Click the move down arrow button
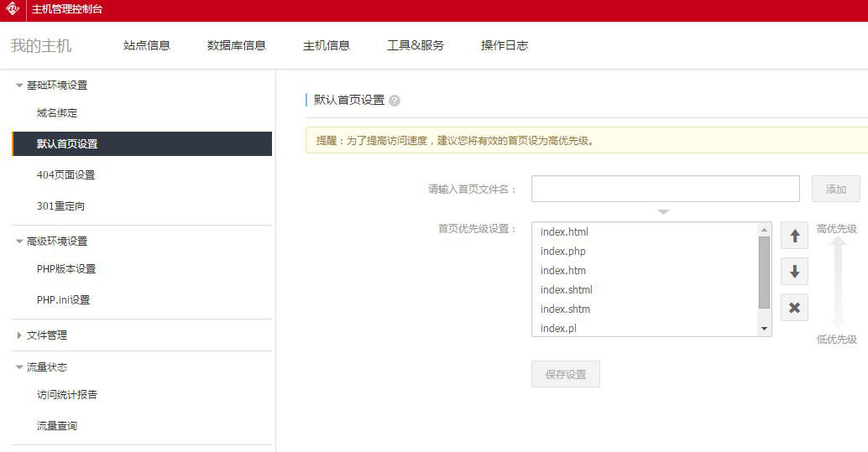 pyautogui.click(x=794, y=272)
